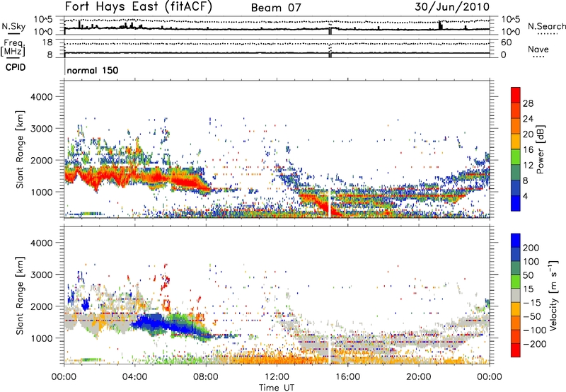566x392 pixels.
Task: Click the 4000 tick on velocity panel
Action: [42, 243]
